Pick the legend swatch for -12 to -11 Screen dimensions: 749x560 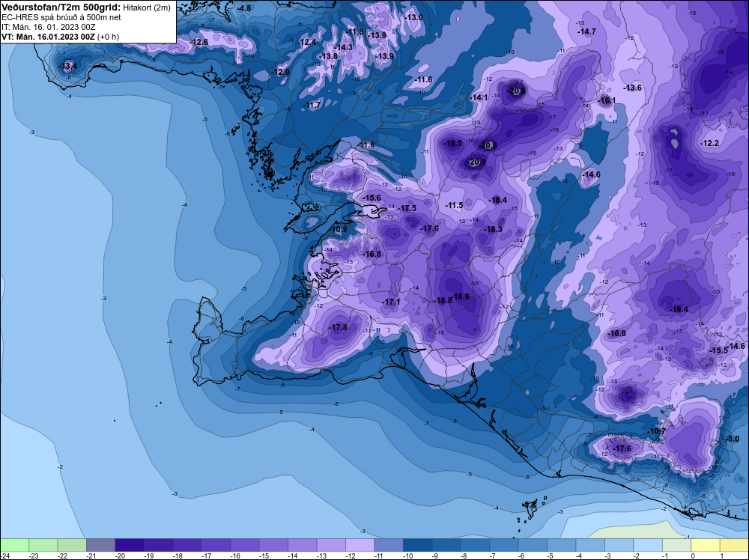[360, 545]
